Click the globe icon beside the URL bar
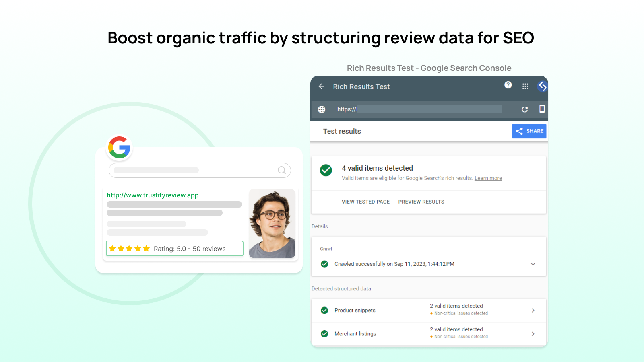 (321, 109)
